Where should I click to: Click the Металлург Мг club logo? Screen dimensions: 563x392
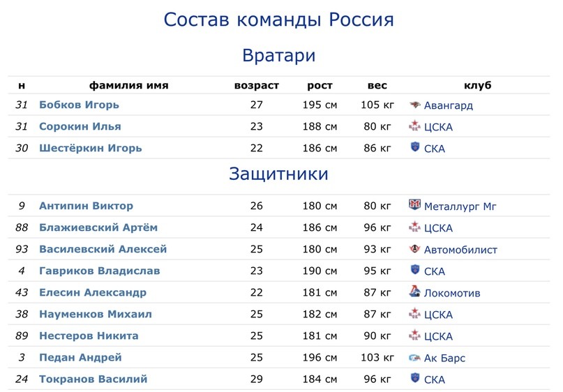tap(414, 204)
